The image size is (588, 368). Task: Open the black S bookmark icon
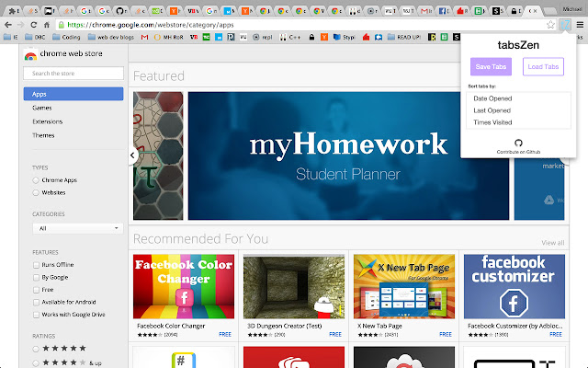click(456, 37)
